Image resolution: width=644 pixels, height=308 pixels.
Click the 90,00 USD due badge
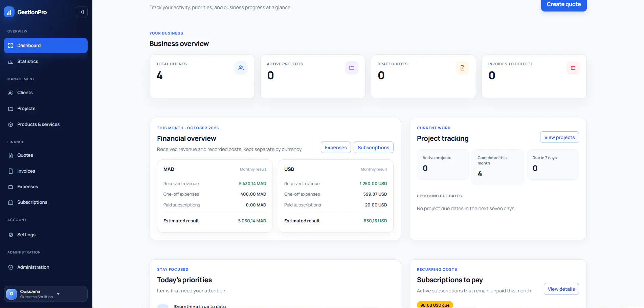click(x=435, y=305)
